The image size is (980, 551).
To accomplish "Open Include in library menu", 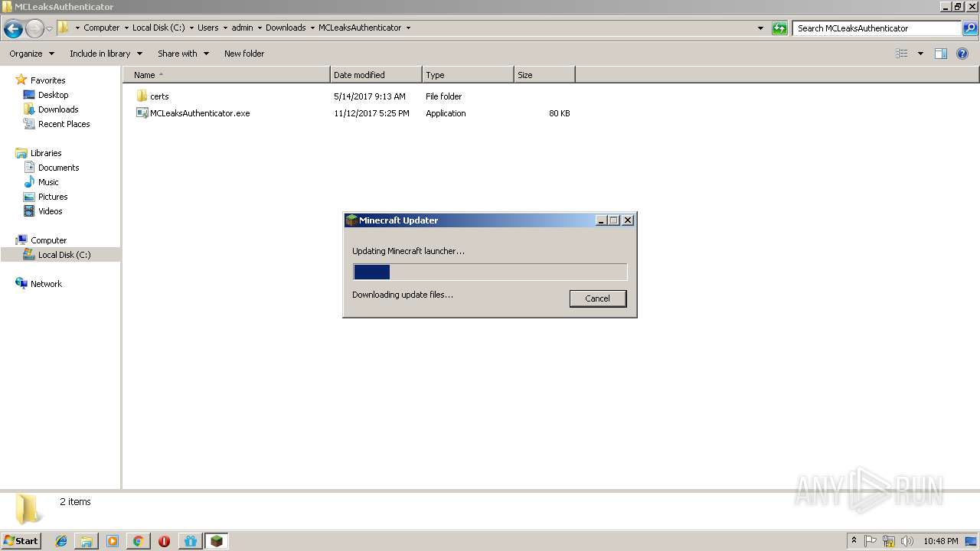I will click(106, 54).
